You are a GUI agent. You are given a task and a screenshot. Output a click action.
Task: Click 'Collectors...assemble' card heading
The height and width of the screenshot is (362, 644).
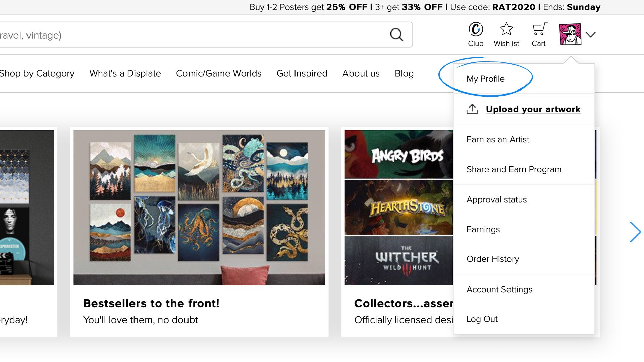click(x=404, y=303)
